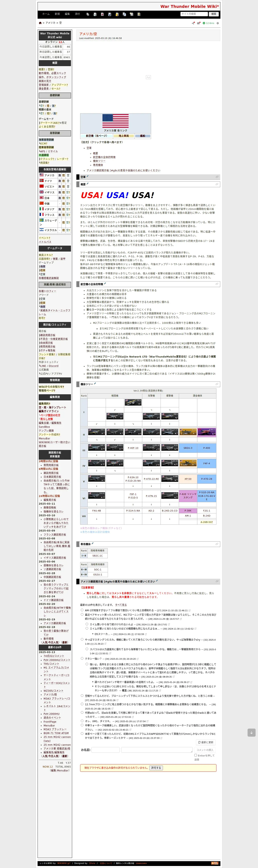Image resolution: width=258 pixels, height=868 pixels.
Task: Click the お名前 name input field
Action: (105, 750)
